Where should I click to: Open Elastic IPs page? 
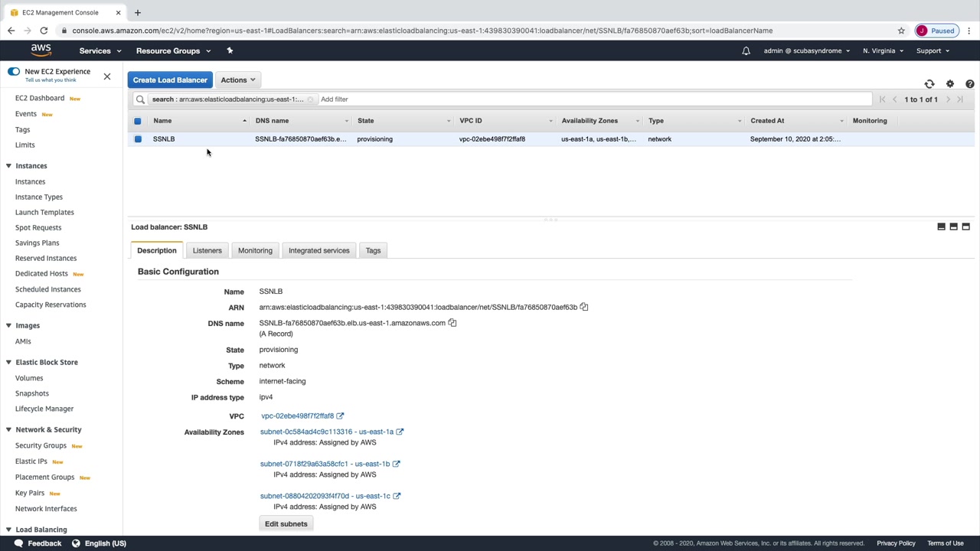(31, 461)
